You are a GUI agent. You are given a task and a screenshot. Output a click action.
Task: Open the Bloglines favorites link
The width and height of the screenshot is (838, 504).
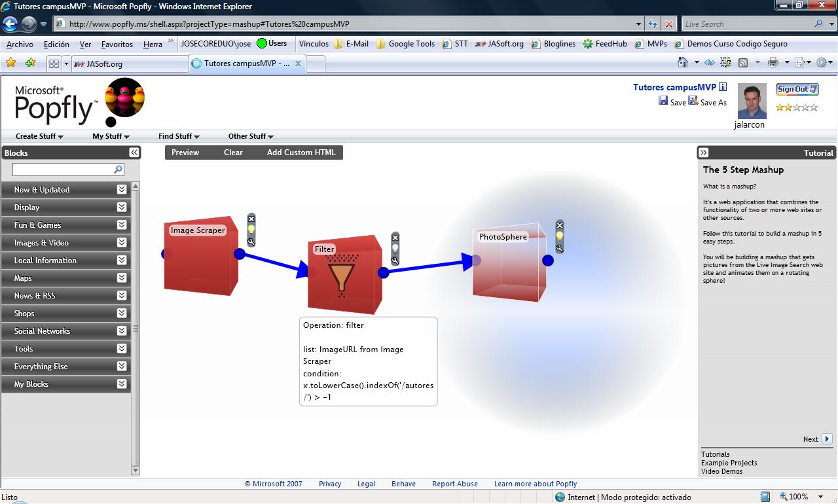point(553,44)
